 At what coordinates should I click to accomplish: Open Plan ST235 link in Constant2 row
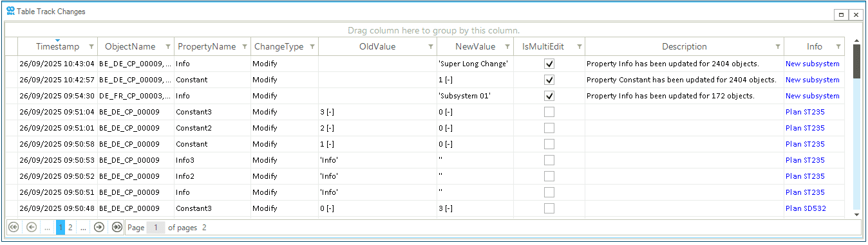click(805, 128)
